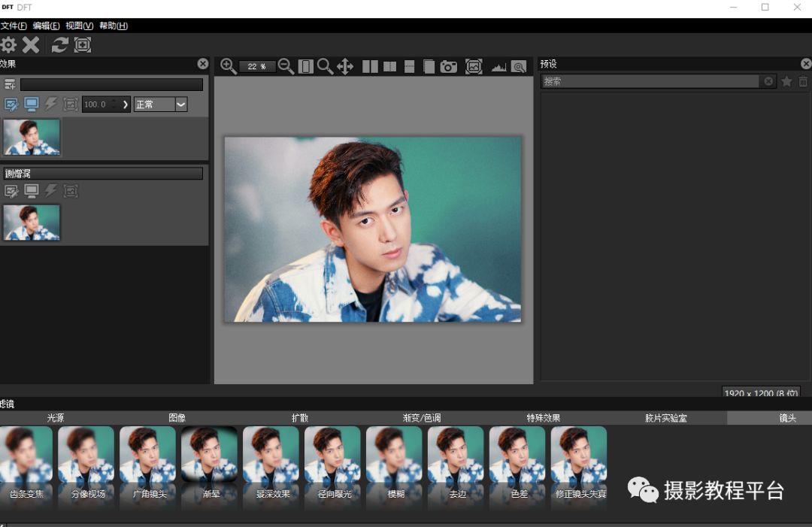Toggle the lightning bolt icon on the first layer
Image resolution: width=812 pixels, height=527 pixels.
(51, 104)
